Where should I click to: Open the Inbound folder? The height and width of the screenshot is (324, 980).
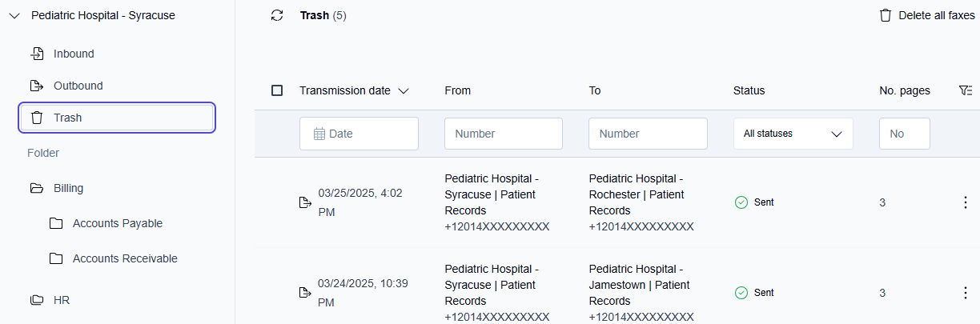(x=74, y=54)
